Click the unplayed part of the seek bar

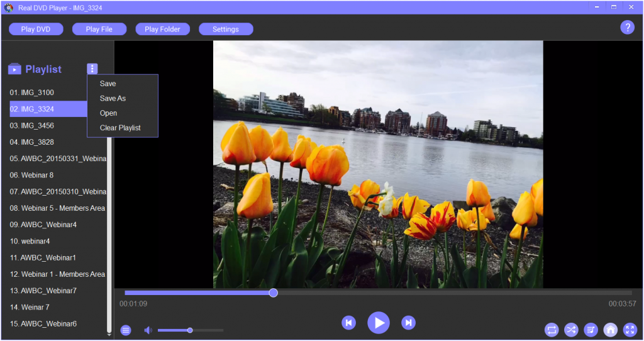pyautogui.click(x=455, y=293)
